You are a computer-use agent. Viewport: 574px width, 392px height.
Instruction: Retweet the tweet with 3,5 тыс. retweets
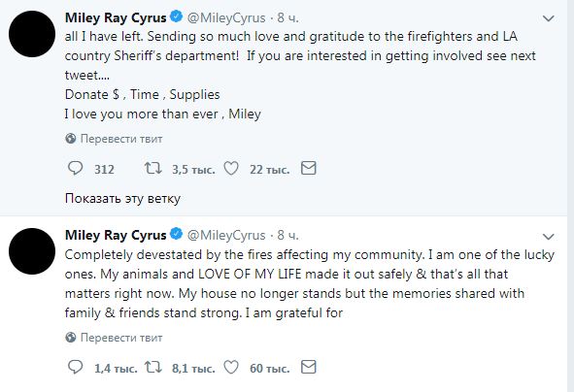[x=152, y=169]
